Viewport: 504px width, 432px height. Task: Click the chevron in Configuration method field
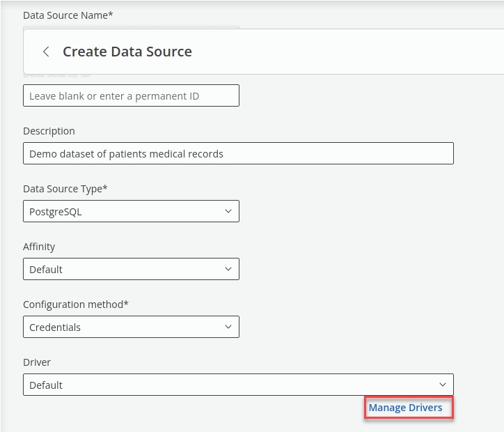pos(228,327)
